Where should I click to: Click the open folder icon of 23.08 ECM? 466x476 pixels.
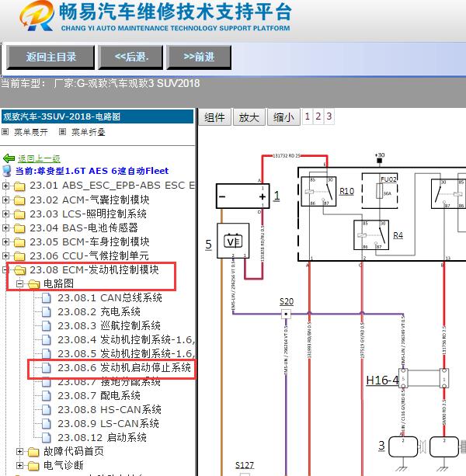pyautogui.click(x=19, y=269)
